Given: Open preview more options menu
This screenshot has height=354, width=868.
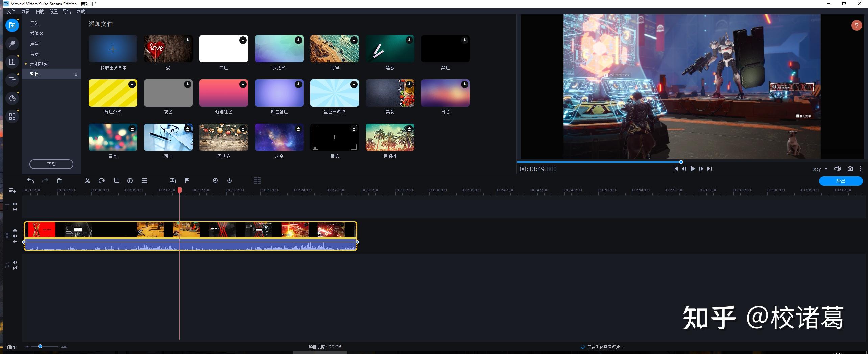Looking at the screenshot, I should [x=861, y=169].
